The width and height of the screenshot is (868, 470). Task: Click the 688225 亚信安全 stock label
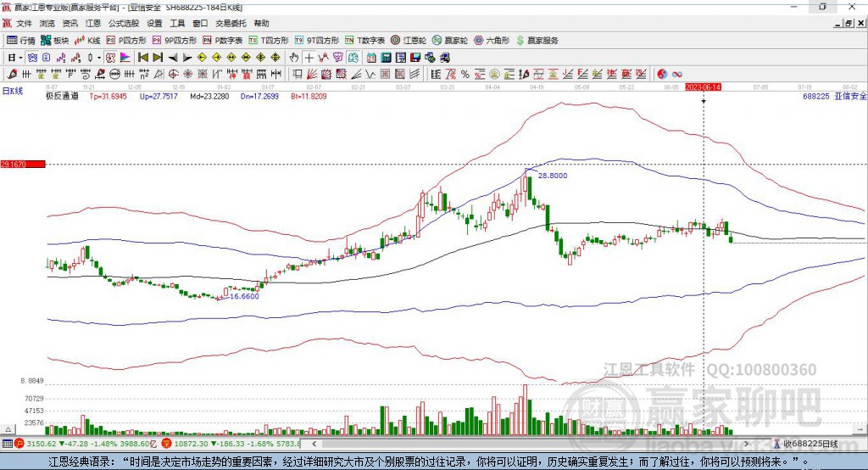tap(834, 97)
